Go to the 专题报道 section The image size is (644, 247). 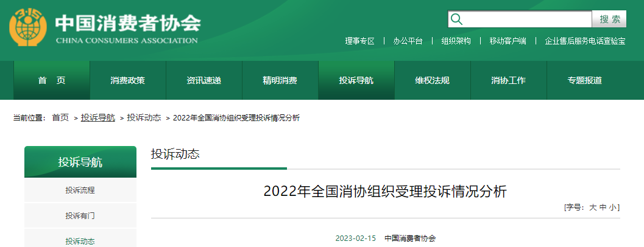(x=585, y=80)
